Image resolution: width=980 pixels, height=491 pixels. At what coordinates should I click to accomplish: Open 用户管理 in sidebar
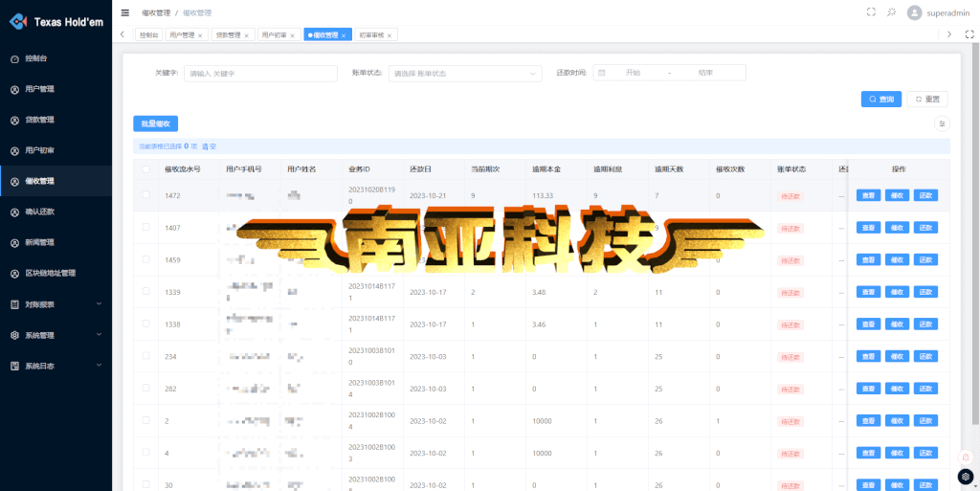point(56,89)
